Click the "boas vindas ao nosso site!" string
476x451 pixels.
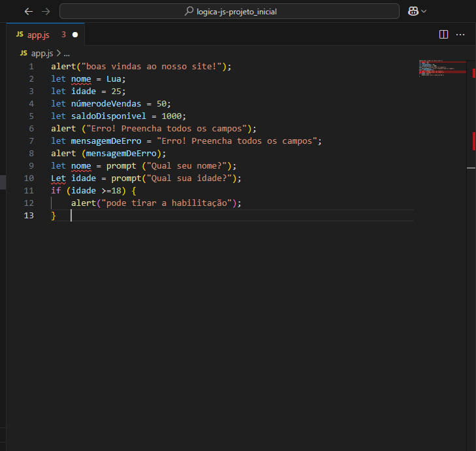point(151,67)
